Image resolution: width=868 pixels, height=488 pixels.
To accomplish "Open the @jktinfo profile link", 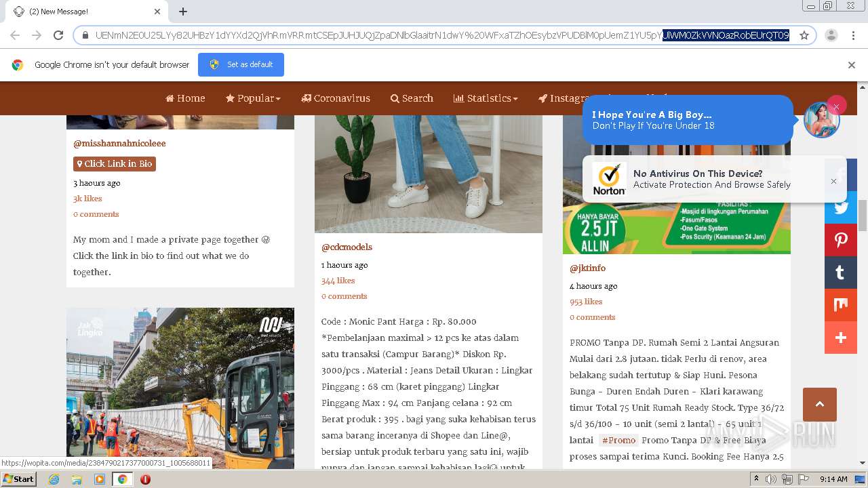I will pyautogui.click(x=587, y=268).
